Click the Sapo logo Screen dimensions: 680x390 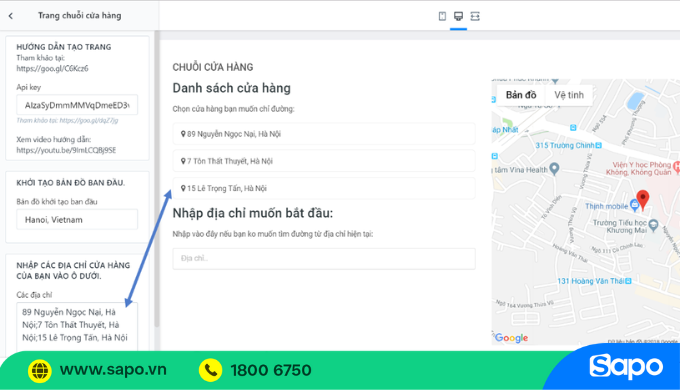(x=626, y=366)
